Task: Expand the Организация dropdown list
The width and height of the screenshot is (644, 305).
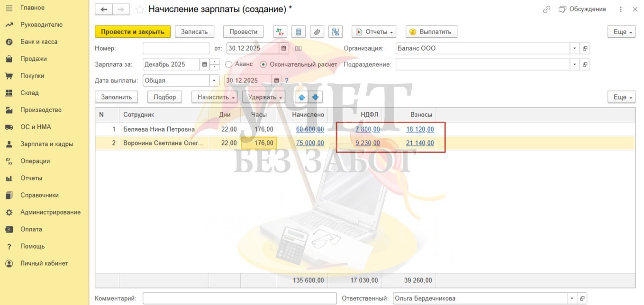Action: (x=574, y=48)
